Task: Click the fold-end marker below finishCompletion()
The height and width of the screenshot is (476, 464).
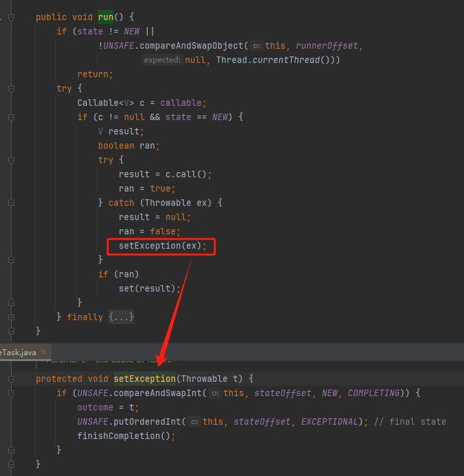Action: click(x=11, y=450)
